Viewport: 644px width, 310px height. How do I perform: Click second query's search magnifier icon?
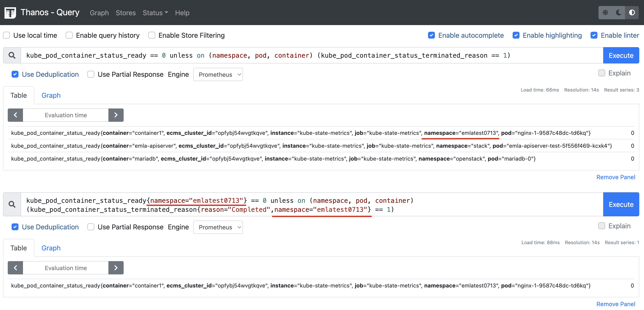(x=12, y=205)
